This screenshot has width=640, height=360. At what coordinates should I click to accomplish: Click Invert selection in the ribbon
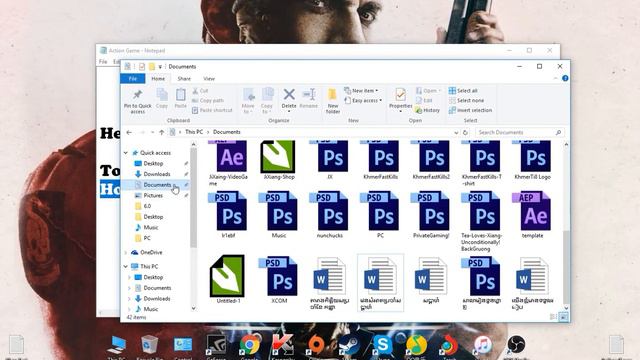470,110
